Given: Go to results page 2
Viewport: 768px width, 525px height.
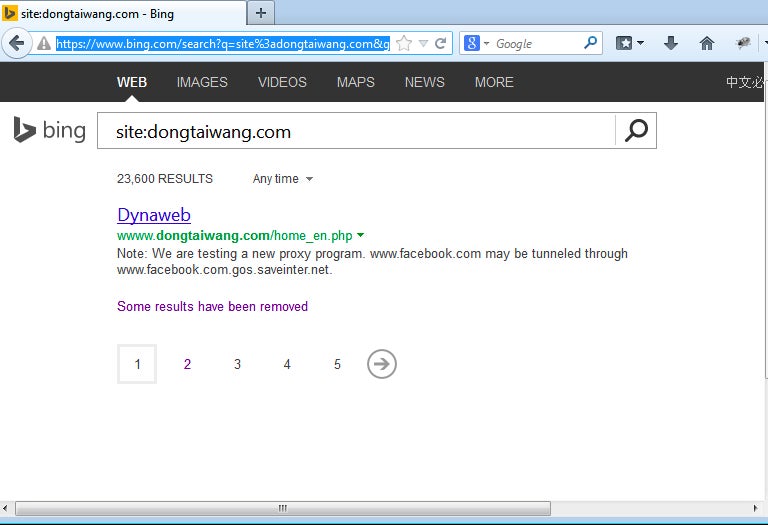Looking at the screenshot, I should (187, 364).
